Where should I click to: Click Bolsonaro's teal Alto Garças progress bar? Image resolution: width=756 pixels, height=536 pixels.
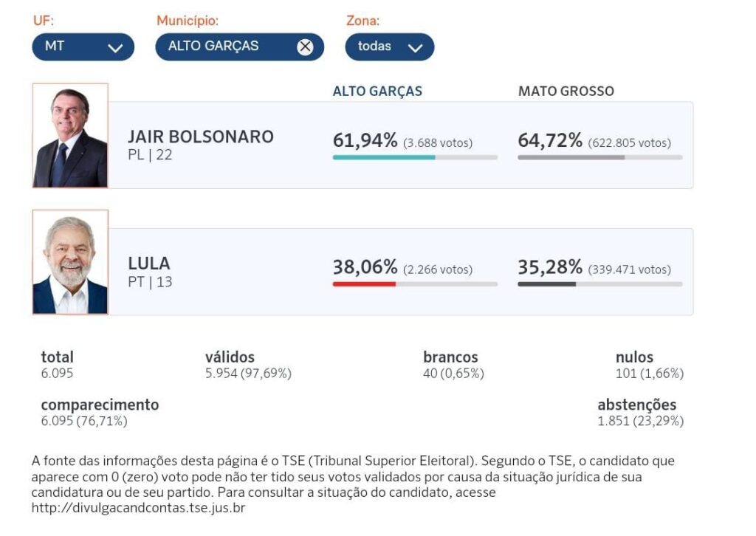tap(415, 157)
